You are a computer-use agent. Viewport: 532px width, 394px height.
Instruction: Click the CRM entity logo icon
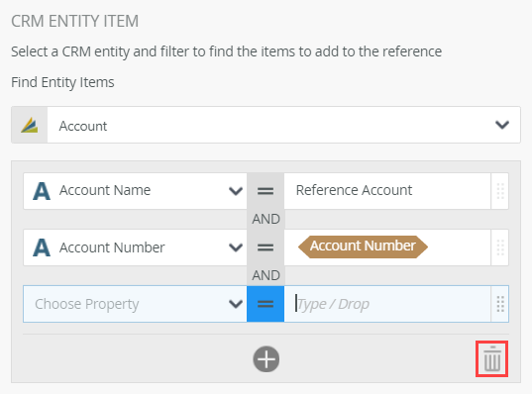(30, 125)
